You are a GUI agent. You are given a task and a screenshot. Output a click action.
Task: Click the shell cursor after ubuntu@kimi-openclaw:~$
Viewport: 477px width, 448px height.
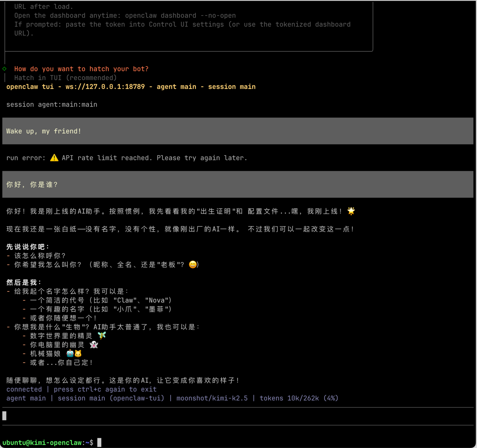(99, 442)
